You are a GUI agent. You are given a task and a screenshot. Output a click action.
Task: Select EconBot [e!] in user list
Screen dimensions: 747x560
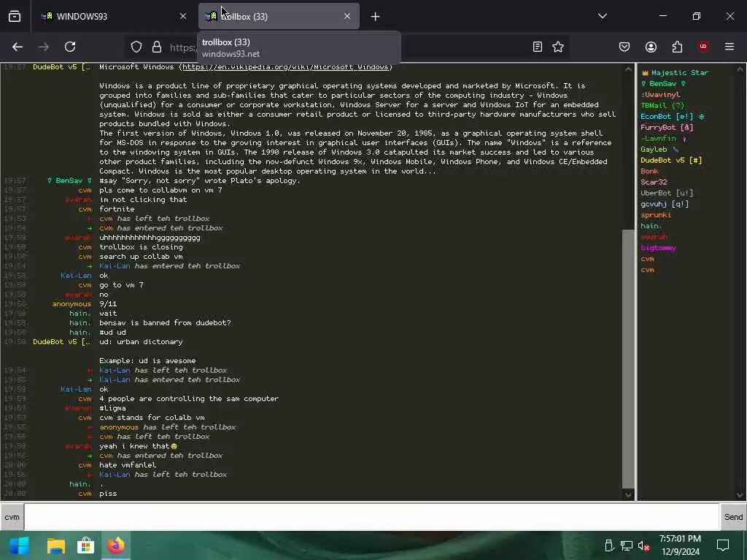click(672, 117)
